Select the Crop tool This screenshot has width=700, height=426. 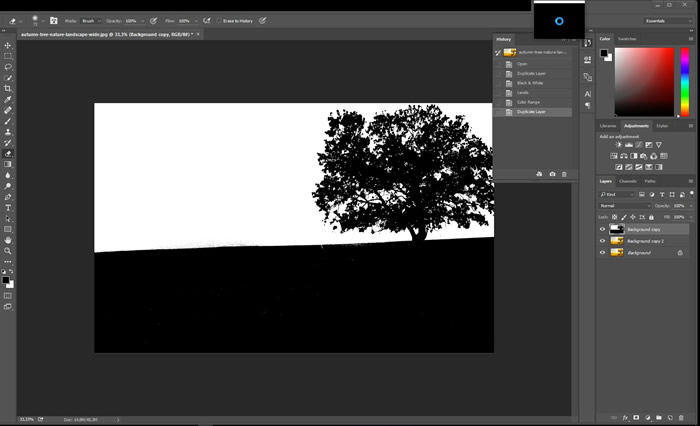[x=8, y=88]
